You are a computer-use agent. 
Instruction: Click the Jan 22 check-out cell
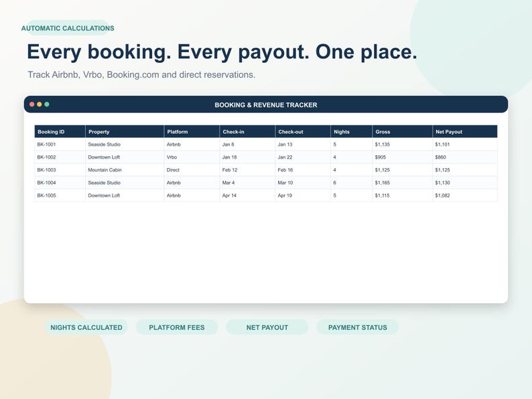click(303, 157)
